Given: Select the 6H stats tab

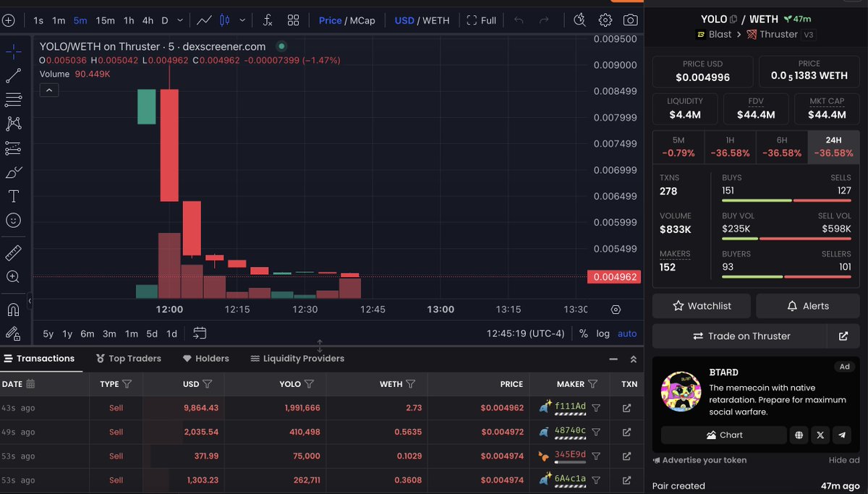Looking at the screenshot, I should (x=782, y=147).
